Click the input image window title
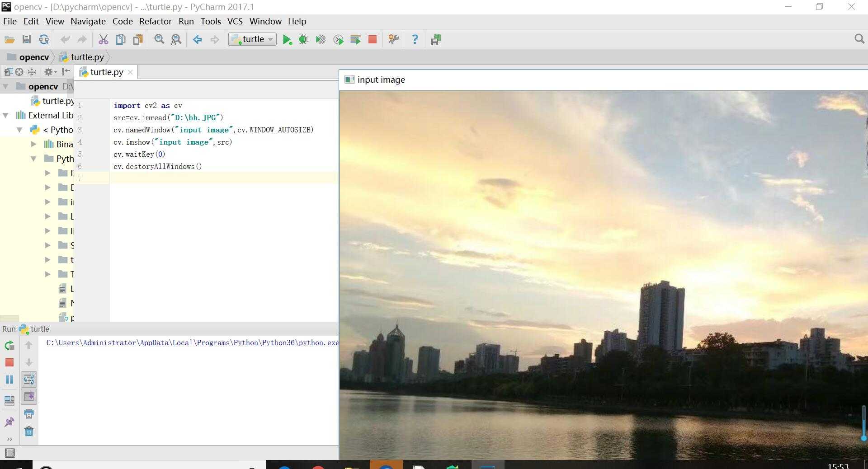 pyautogui.click(x=381, y=80)
